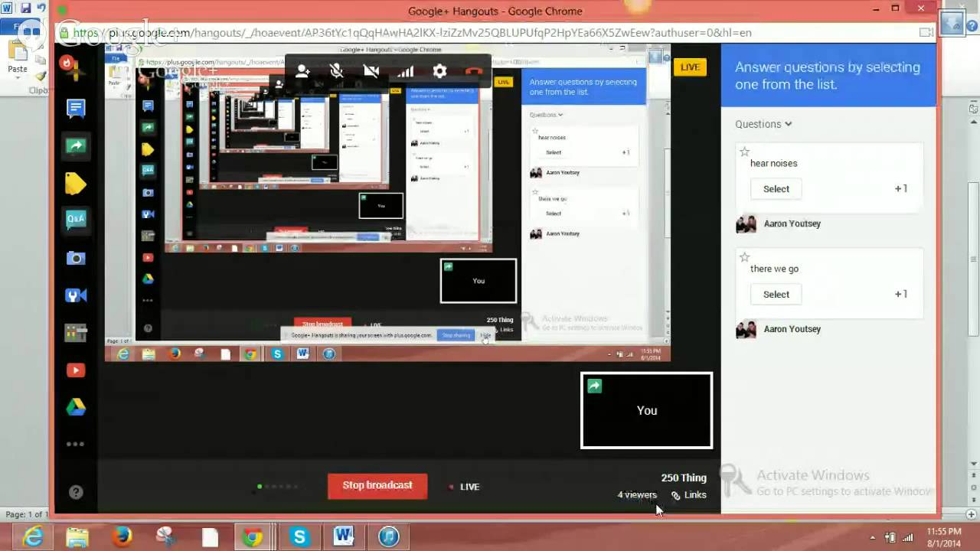Switch to Word on the taskbar

coord(344,537)
